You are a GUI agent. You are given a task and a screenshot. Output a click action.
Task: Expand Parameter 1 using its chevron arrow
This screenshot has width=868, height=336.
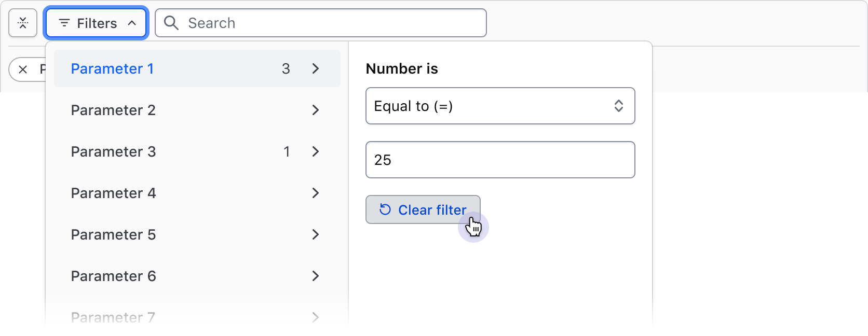tap(315, 68)
